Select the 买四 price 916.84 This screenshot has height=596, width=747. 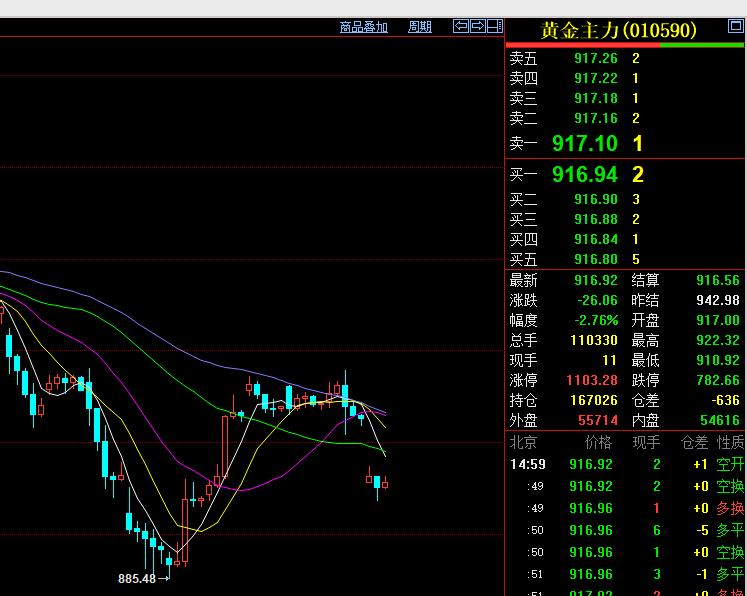coord(596,239)
